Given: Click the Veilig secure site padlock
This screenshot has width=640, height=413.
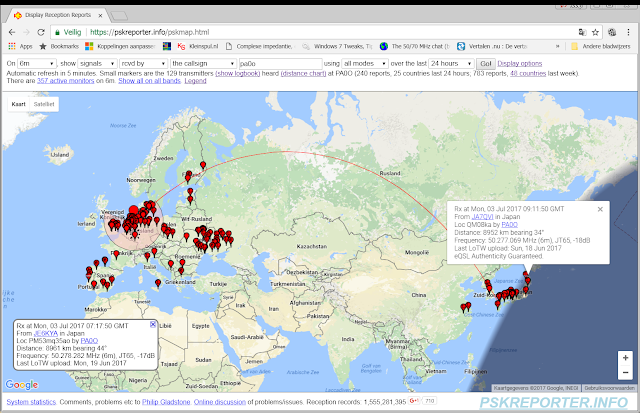Looking at the screenshot, I should [58, 33].
